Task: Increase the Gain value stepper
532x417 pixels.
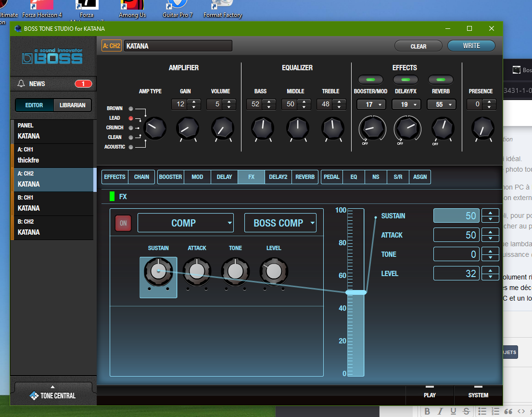Action: [x=194, y=101]
